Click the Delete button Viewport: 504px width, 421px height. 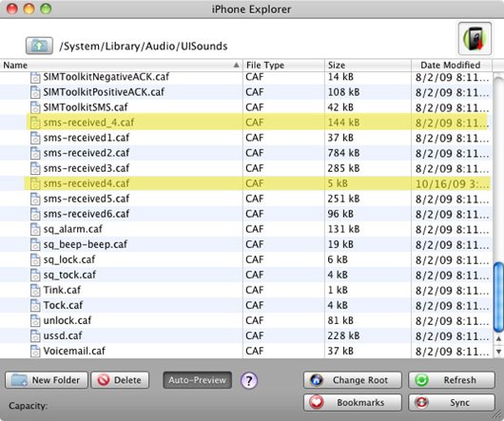pyautogui.click(x=120, y=380)
